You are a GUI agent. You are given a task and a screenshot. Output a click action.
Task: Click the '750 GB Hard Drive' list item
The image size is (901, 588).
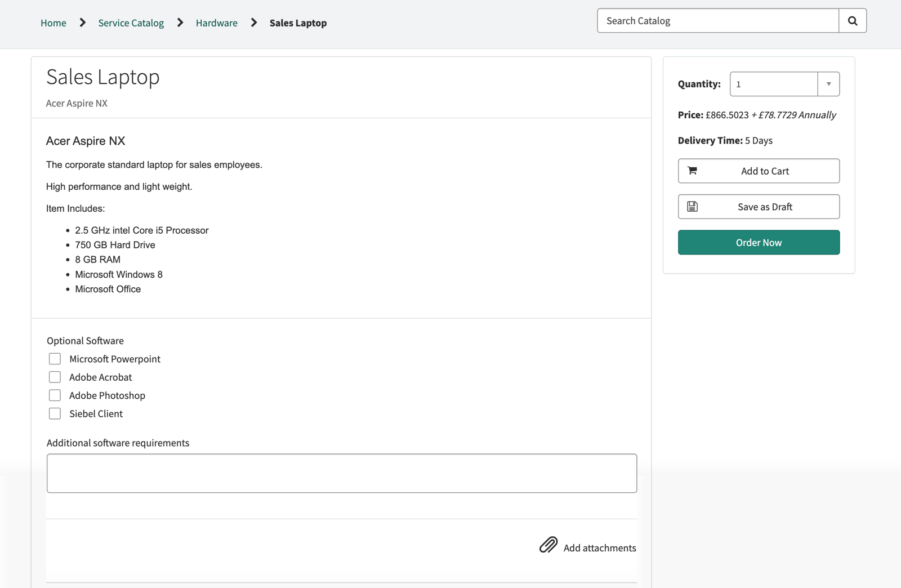[x=115, y=245]
